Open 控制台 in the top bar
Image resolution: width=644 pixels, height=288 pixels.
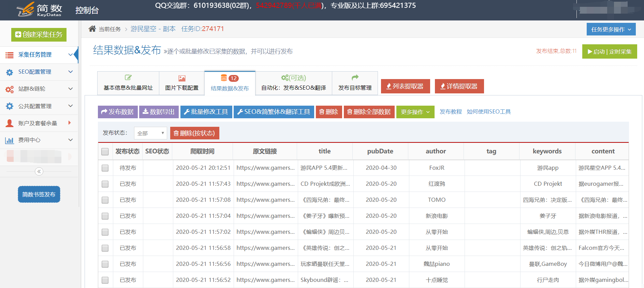(x=87, y=10)
